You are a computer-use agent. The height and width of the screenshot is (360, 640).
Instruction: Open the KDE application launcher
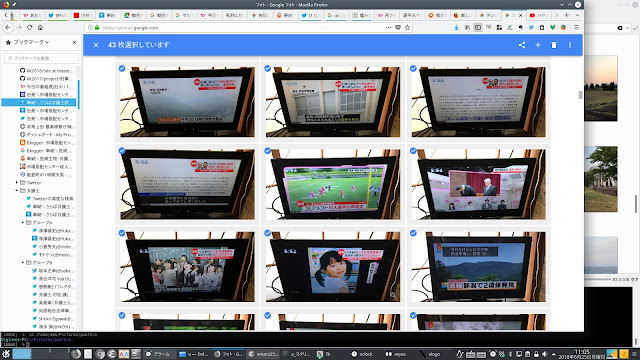6,354
